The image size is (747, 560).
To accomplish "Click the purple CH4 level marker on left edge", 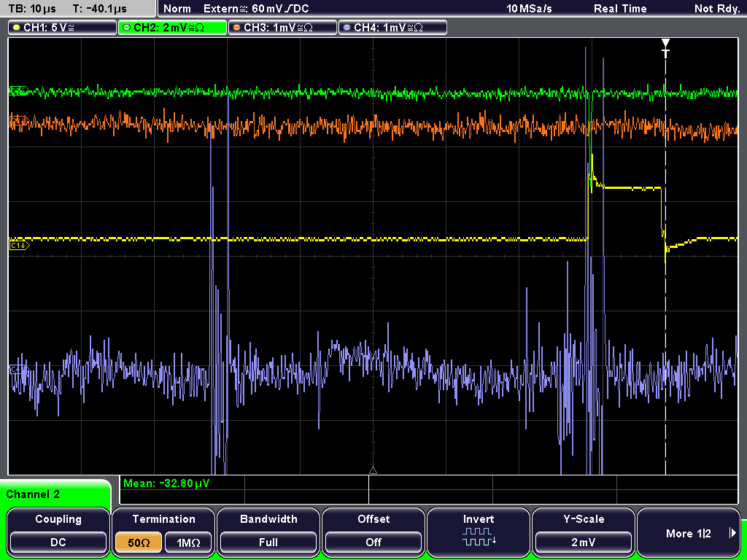I will tap(19, 369).
